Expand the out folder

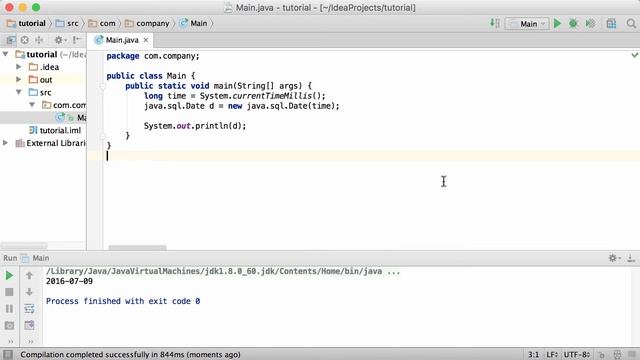(18, 79)
